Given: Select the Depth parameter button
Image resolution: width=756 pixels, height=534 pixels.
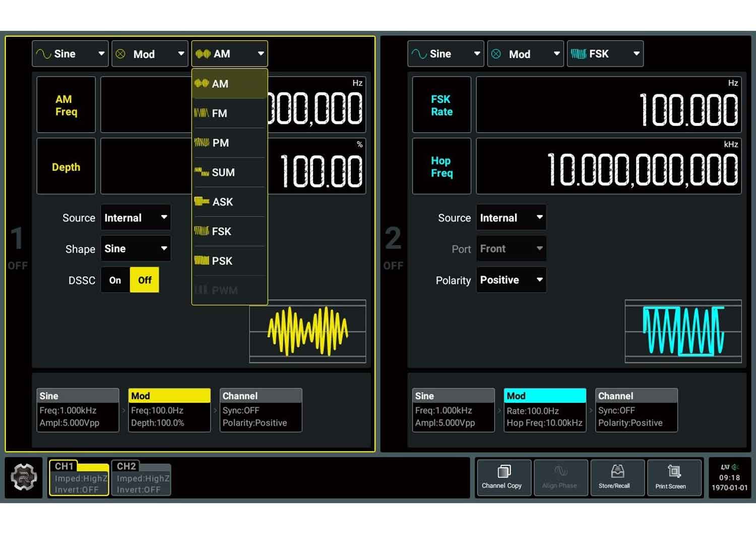Looking at the screenshot, I should pos(66,166).
